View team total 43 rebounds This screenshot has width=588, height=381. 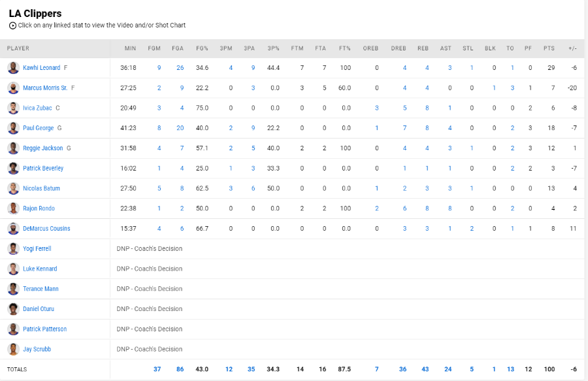click(425, 369)
